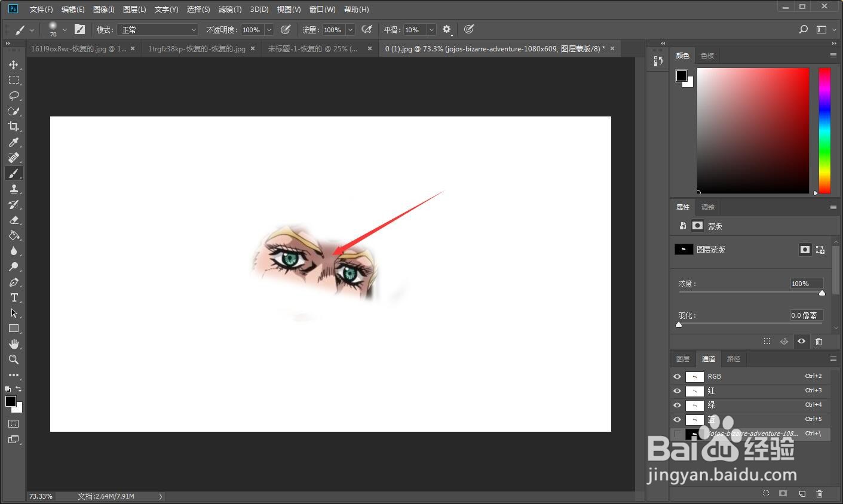Open smoothing options gear
Viewport: 843px width, 504px height.
(447, 29)
